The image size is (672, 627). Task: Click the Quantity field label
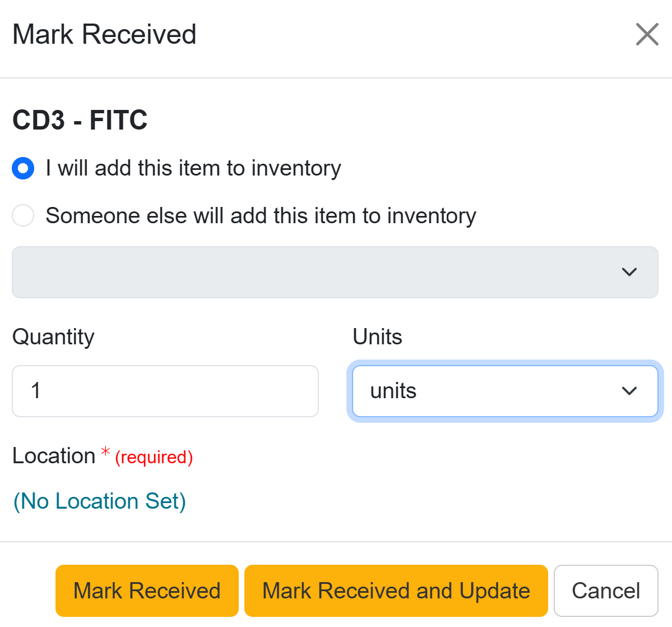(x=53, y=337)
